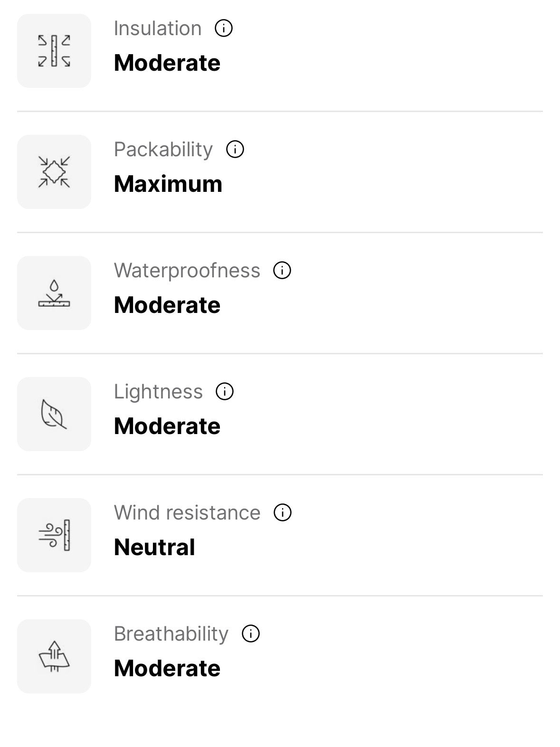The width and height of the screenshot is (560, 747).
Task: Click the Wind resistance label
Action: (x=187, y=513)
